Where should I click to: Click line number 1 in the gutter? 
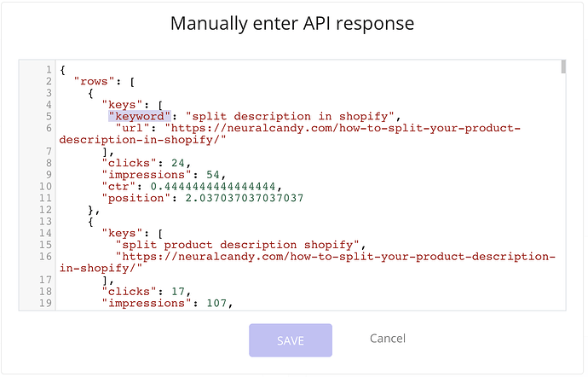click(50, 68)
